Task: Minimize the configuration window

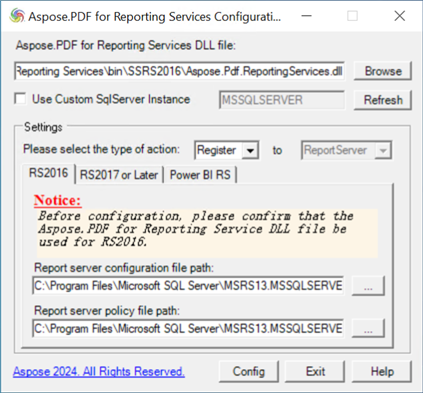Action: [306, 16]
